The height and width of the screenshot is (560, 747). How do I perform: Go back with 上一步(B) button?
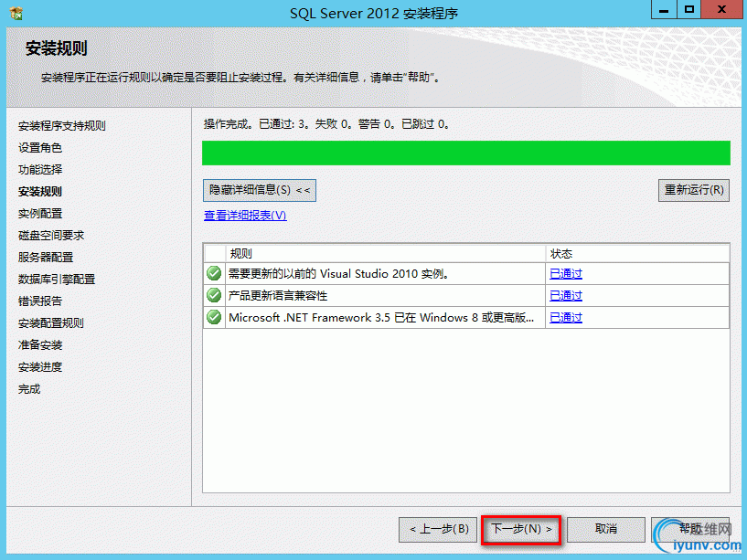pyautogui.click(x=438, y=530)
